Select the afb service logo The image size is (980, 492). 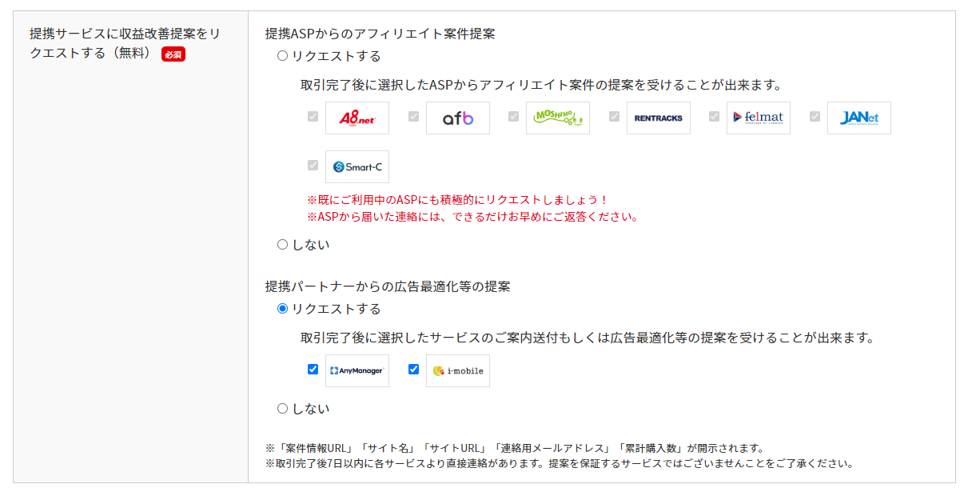(457, 118)
